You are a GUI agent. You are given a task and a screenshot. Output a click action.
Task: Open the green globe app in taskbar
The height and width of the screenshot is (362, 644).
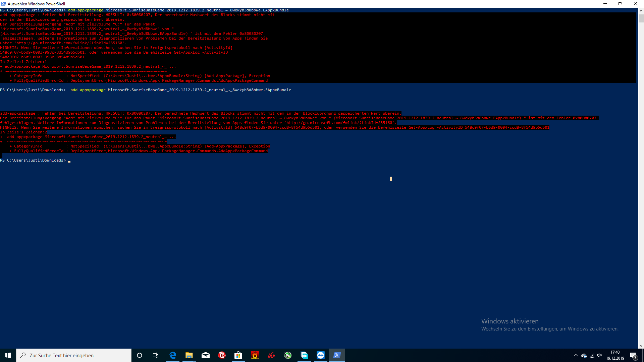(x=288, y=355)
